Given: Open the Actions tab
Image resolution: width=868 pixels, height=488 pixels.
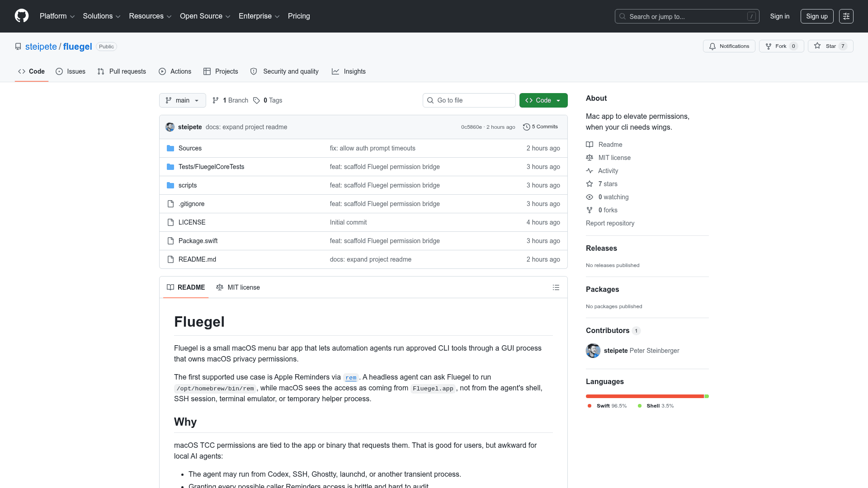Looking at the screenshot, I should tap(175, 71).
